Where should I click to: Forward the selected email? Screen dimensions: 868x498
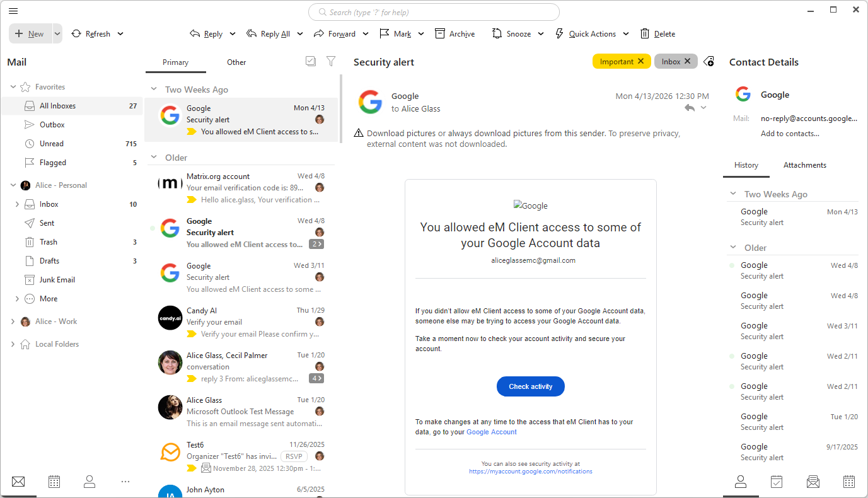335,34
